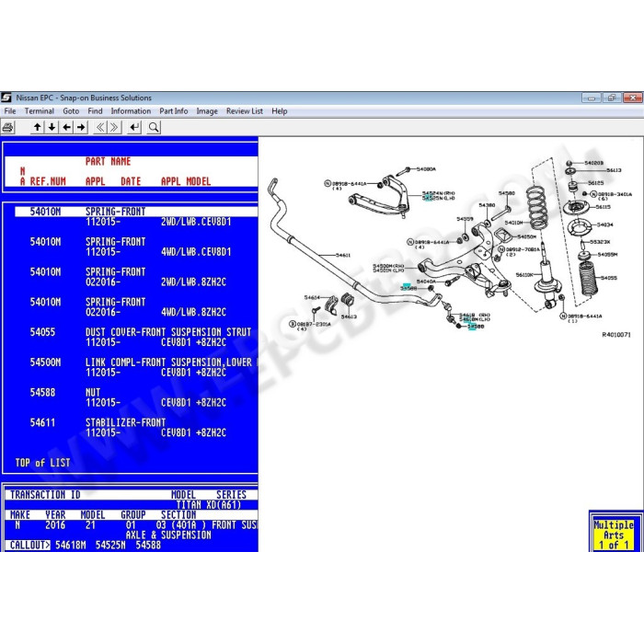The height and width of the screenshot is (644, 644).
Task: Select the 54588 NUT row
Action: coord(136,397)
